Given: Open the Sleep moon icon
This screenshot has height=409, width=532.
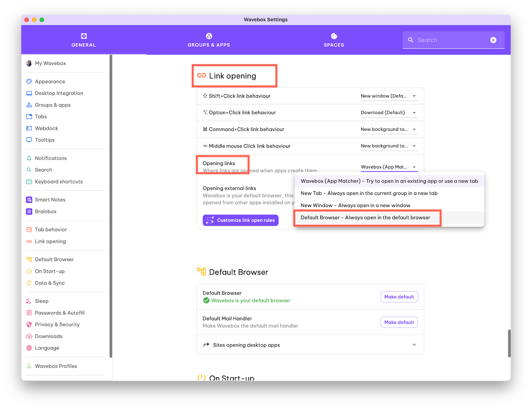Looking at the screenshot, I should click(x=29, y=301).
